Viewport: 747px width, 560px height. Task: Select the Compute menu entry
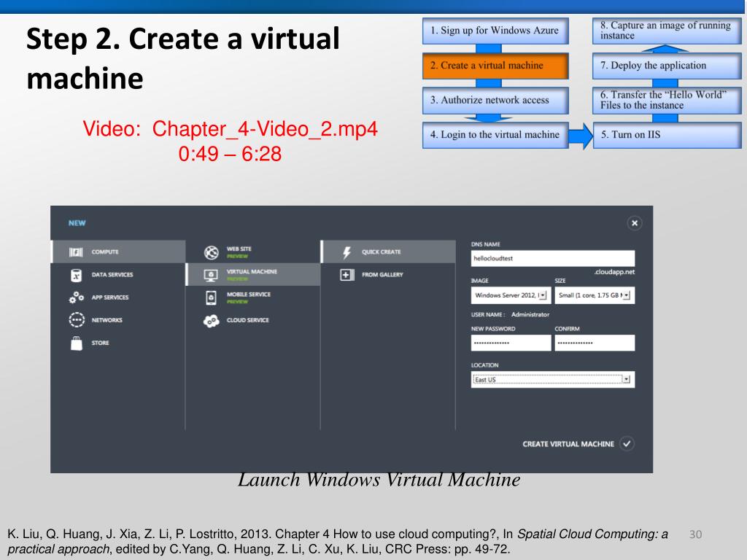pyautogui.click(x=118, y=252)
